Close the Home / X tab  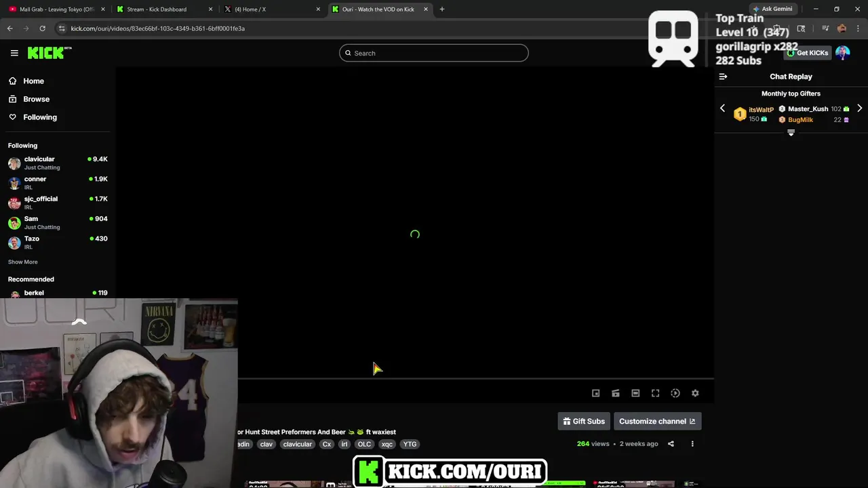point(318,9)
